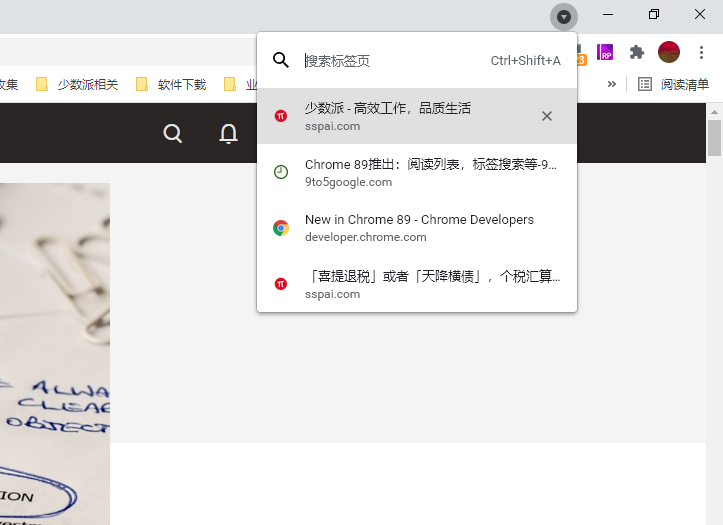Restore down the Chrome window

[654, 15]
